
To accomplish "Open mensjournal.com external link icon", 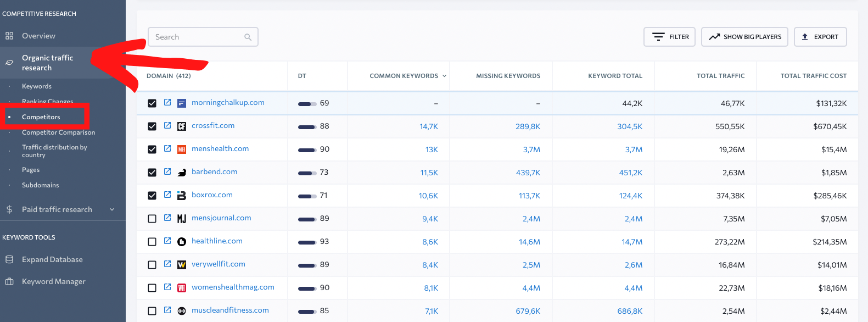I will coord(167,218).
